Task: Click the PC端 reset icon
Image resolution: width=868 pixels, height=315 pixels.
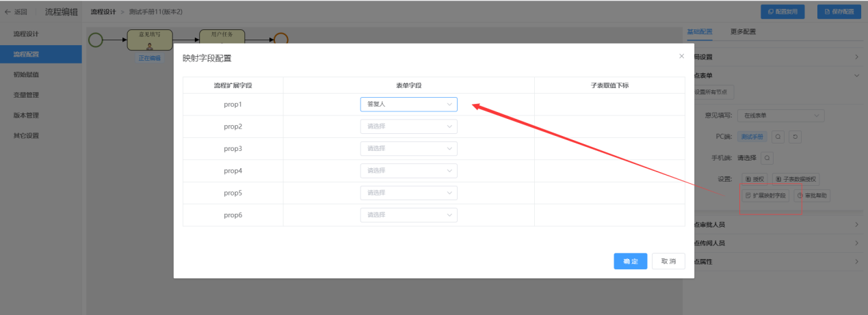Action: [x=795, y=137]
